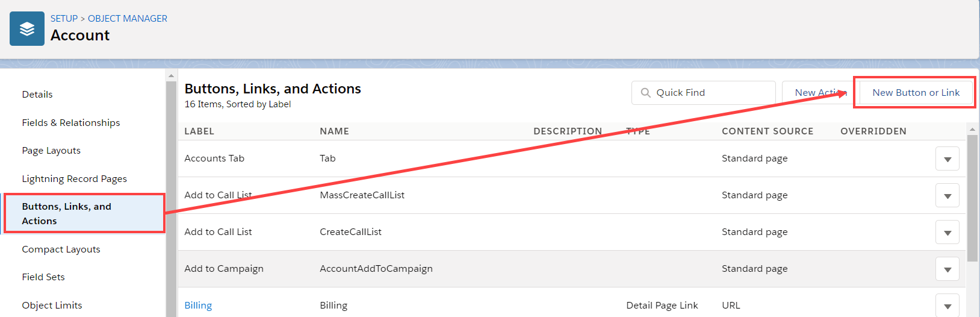The width and height of the screenshot is (980, 317).
Task: Open Fields & Relationships in the sidebar
Action: [x=71, y=123]
